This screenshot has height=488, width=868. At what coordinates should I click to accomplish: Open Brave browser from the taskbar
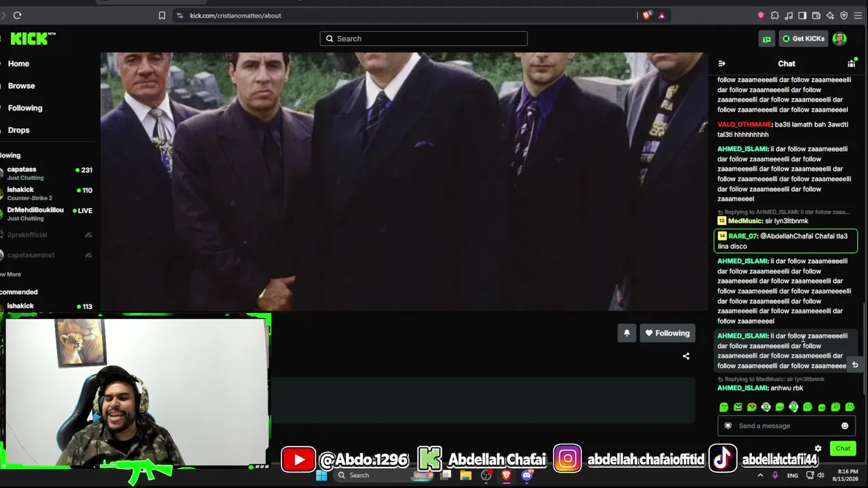click(506, 475)
